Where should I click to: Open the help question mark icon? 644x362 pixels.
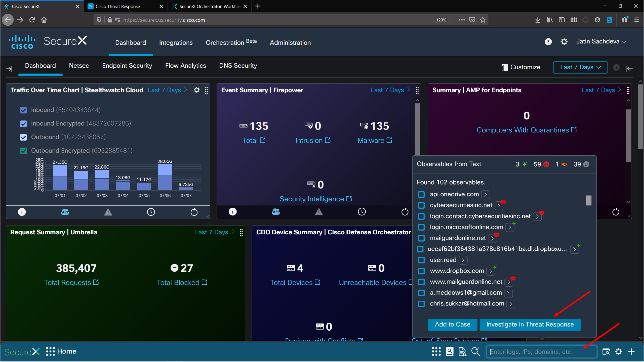pyautogui.click(x=548, y=42)
